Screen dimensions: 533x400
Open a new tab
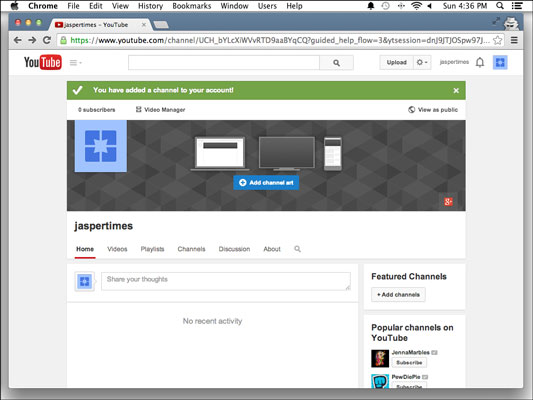[161, 24]
